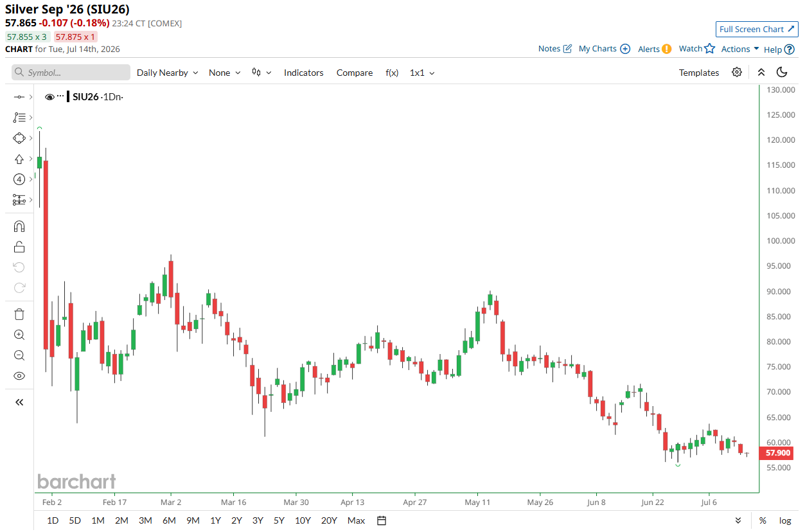Toggle log scale button
This screenshot has width=805, height=532.
(x=785, y=520)
